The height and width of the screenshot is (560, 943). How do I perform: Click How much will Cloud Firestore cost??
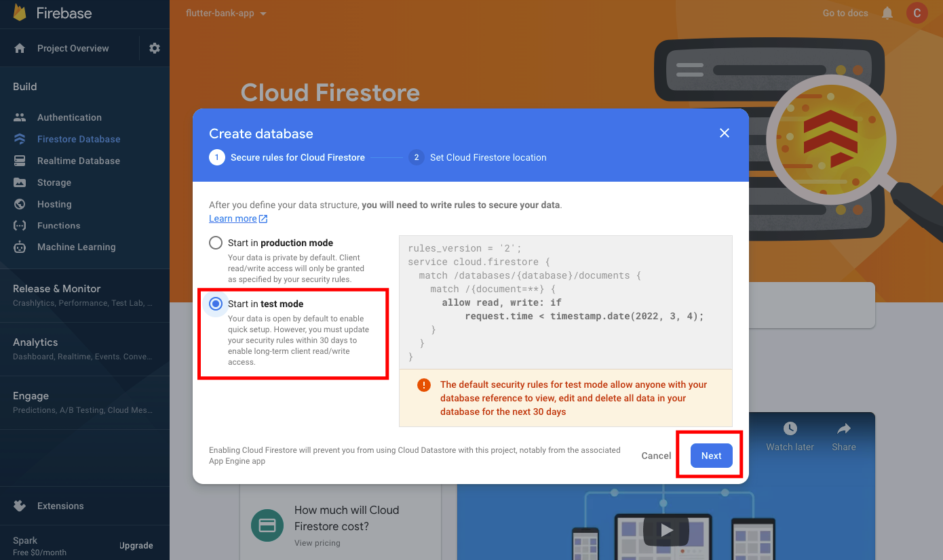[x=347, y=518]
